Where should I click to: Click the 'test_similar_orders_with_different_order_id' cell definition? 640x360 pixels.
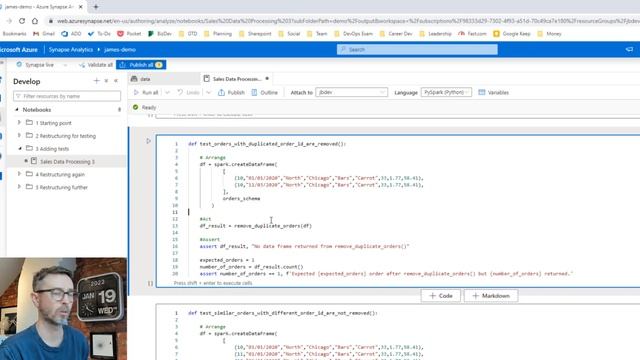pos(282,313)
